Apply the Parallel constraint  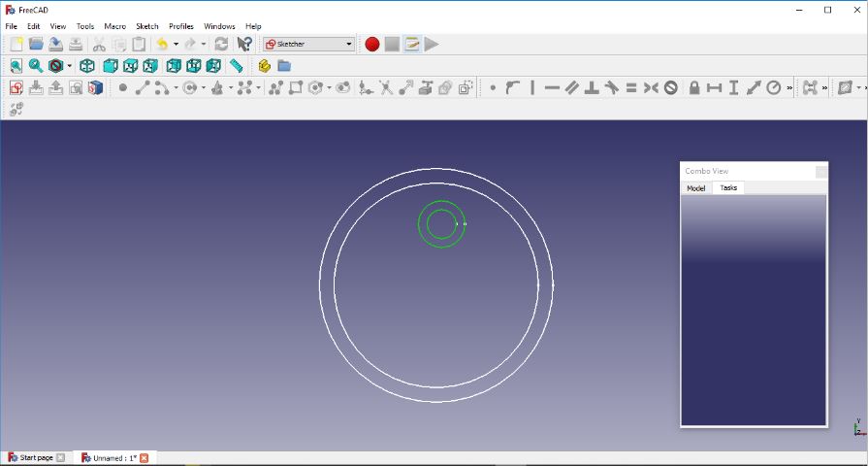pyautogui.click(x=572, y=87)
